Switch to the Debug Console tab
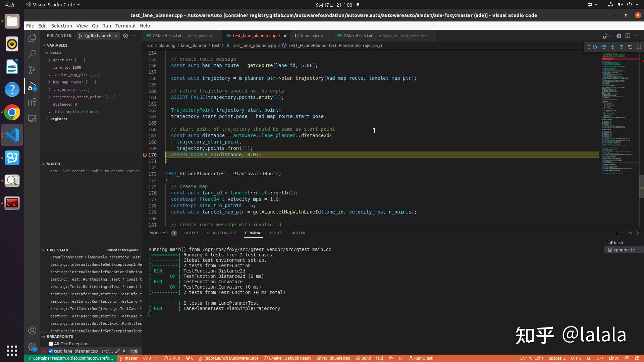This screenshot has width=644, height=362. point(221,233)
